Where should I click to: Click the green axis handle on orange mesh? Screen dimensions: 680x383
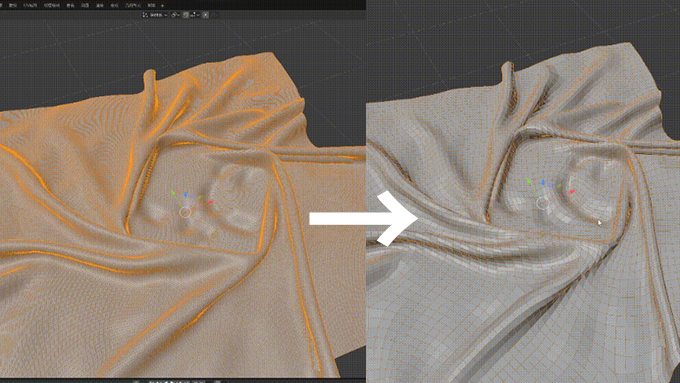pyautogui.click(x=173, y=192)
